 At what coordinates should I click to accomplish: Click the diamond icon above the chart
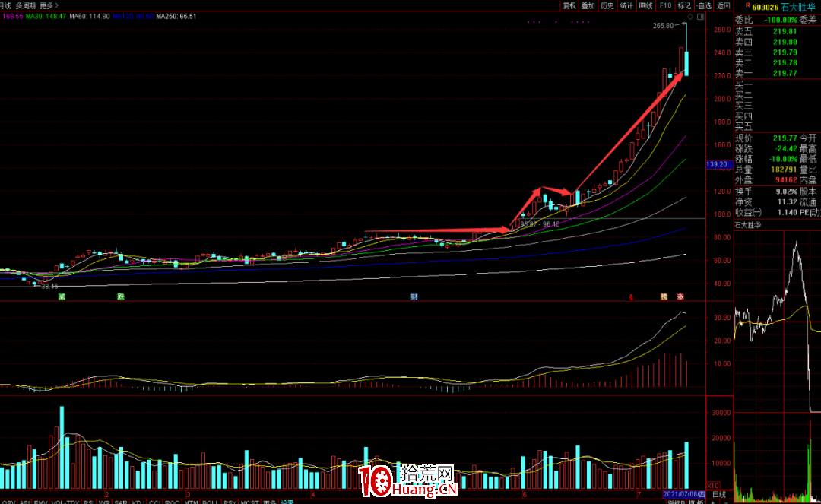pos(690,17)
